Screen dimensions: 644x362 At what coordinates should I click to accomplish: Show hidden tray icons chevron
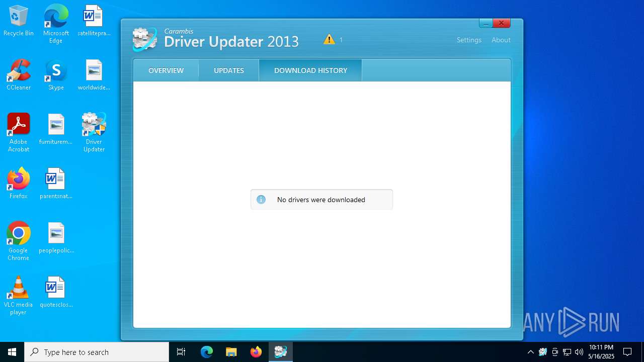[530, 352]
